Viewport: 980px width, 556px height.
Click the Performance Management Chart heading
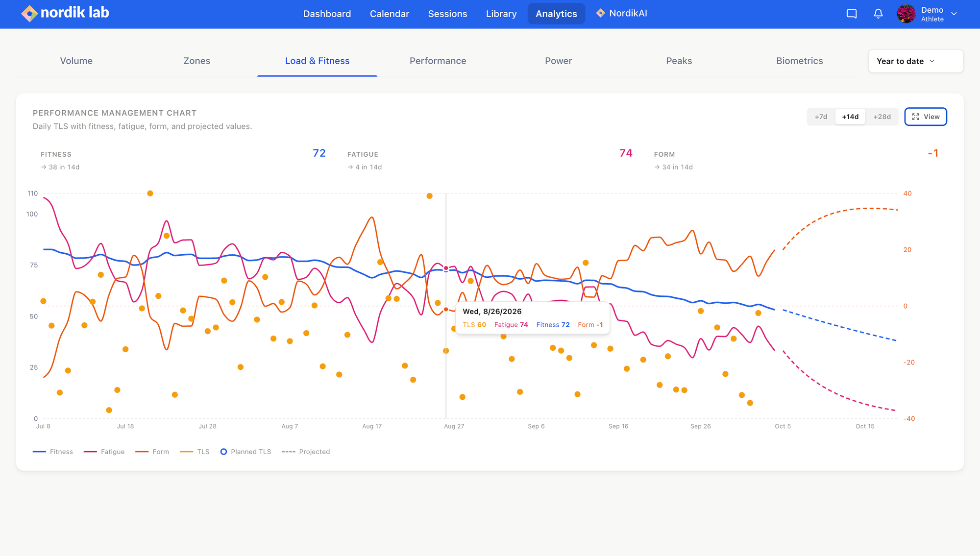pos(115,113)
